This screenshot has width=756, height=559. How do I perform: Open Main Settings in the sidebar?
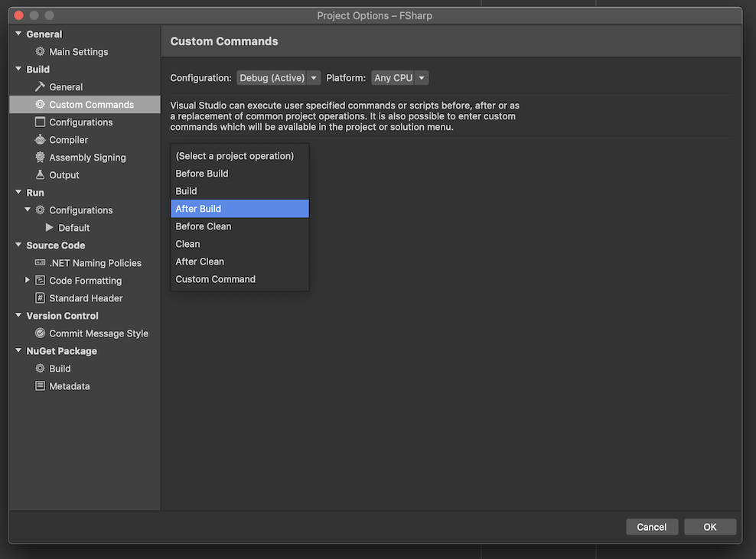pyautogui.click(x=85, y=51)
